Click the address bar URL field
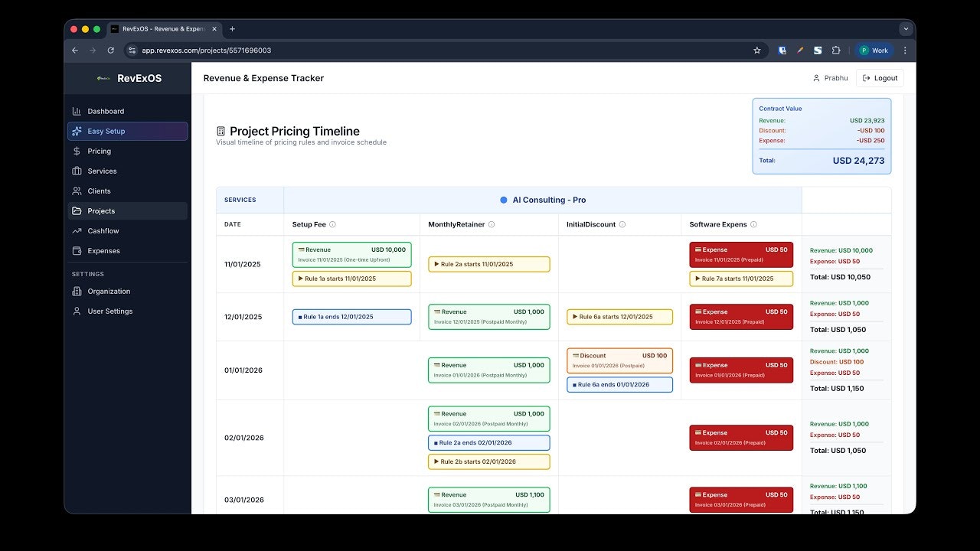 click(444, 51)
